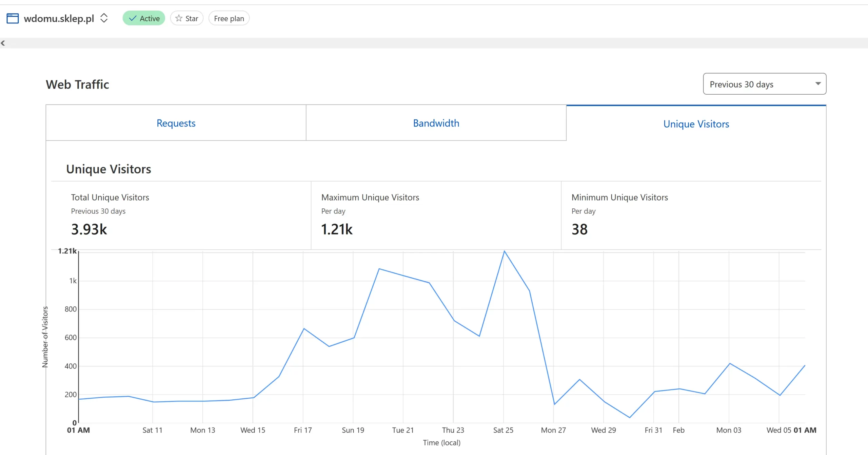
Task: Click the Tue 21 axis label
Action: 403,430
